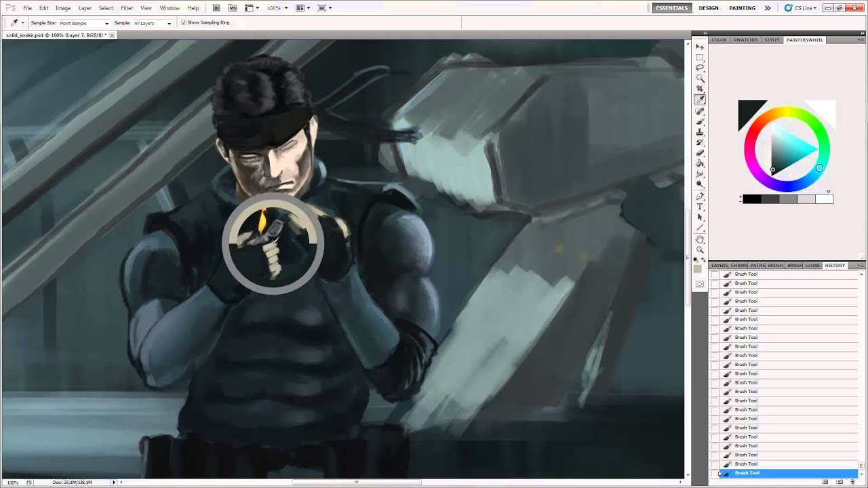Screen dimensions: 868x488
Task: Select the Hand tool
Action: (x=700, y=239)
